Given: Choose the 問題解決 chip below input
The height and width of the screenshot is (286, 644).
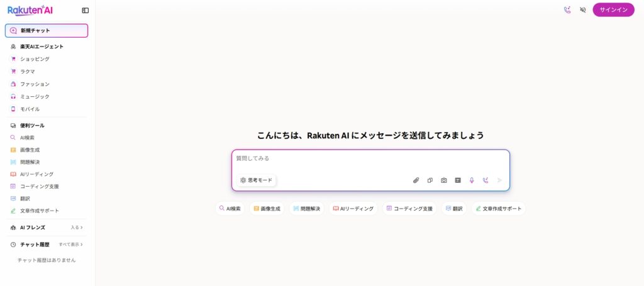Looking at the screenshot, I should coord(307,209).
